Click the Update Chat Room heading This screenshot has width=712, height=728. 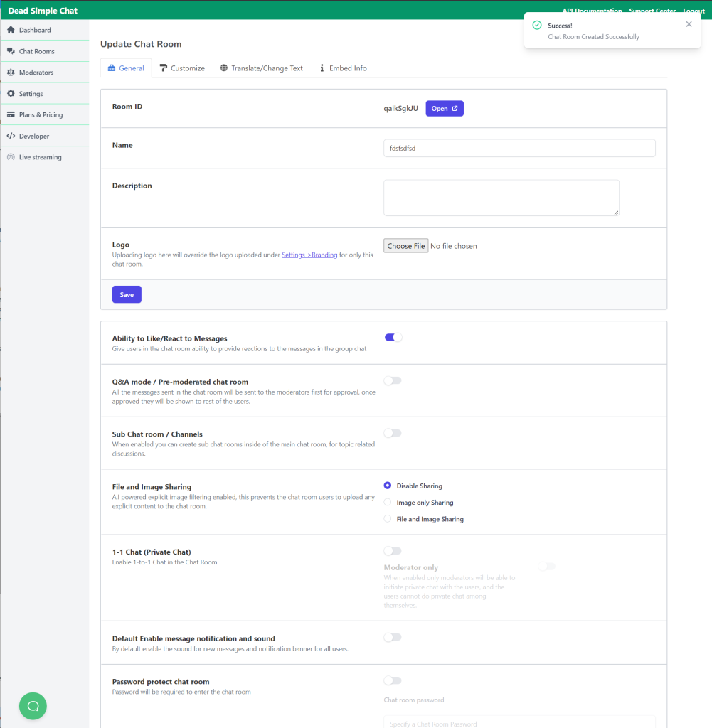pos(141,44)
